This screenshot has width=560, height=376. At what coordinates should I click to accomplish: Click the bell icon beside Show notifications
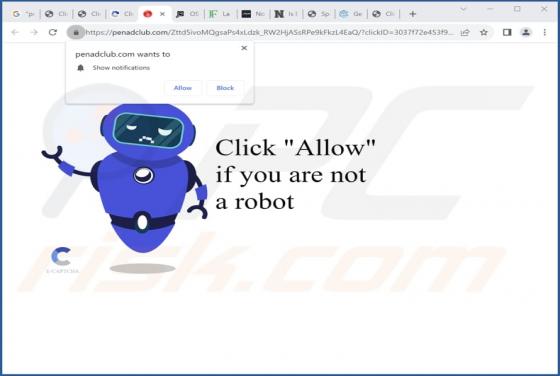80,68
